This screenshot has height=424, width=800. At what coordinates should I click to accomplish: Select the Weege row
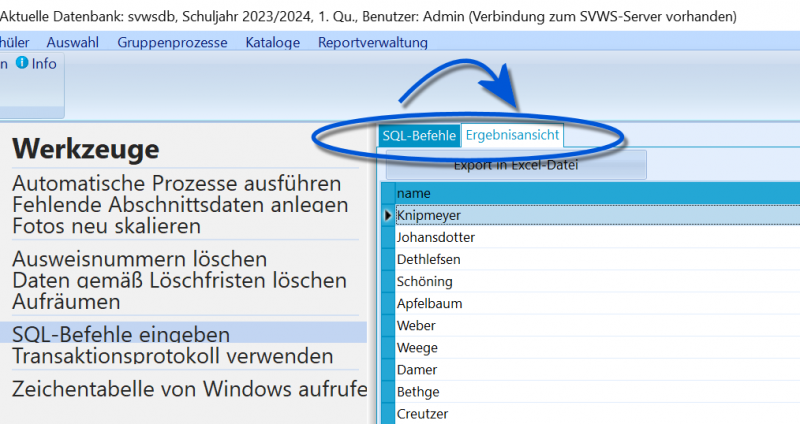[x=598, y=347]
